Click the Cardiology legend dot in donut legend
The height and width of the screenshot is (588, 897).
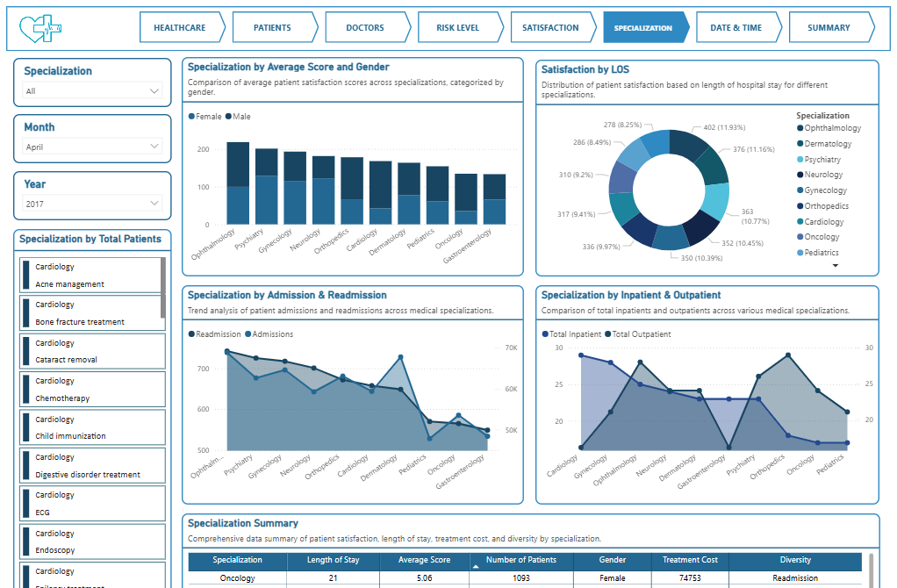point(800,222)
